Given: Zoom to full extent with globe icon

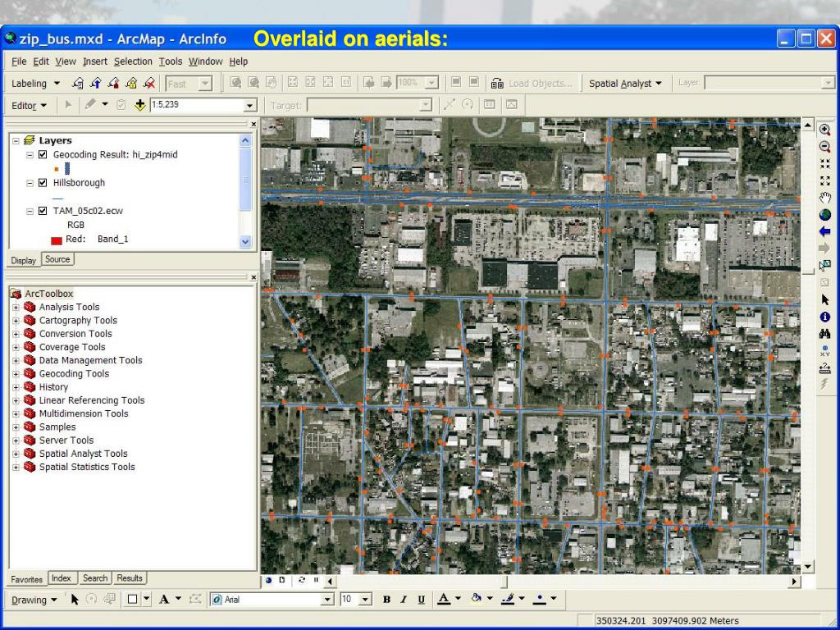Looking at the screenshot, I should [825, 215].
